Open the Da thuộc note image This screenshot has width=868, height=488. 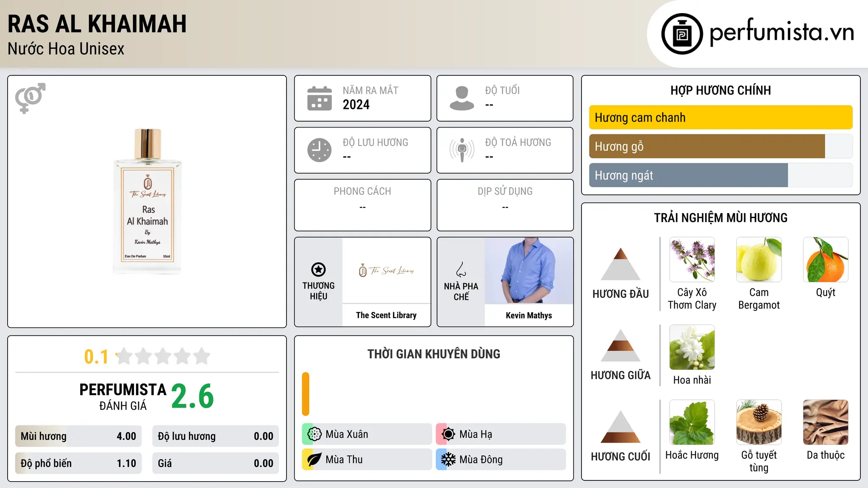(x=826, y=422)
